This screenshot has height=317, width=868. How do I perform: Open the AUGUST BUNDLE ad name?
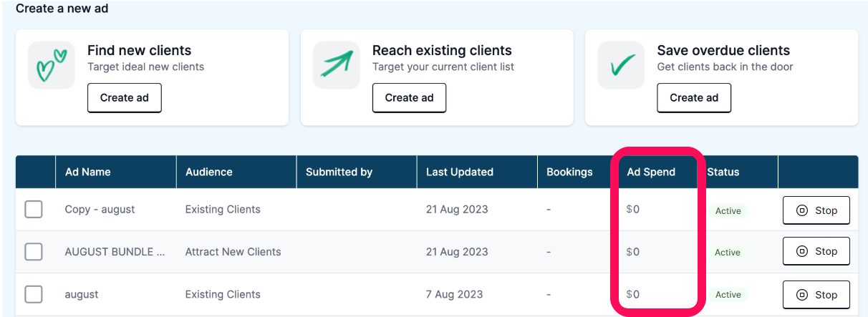115,252
